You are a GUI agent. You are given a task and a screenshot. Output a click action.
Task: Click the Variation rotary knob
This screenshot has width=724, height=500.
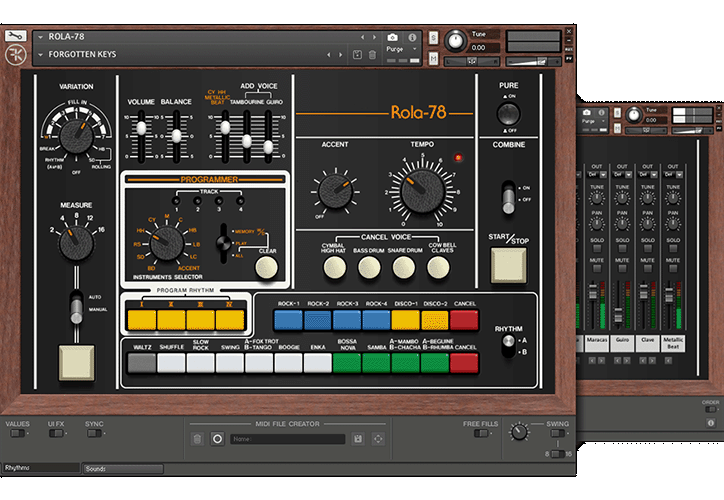(x=77, y=137)
